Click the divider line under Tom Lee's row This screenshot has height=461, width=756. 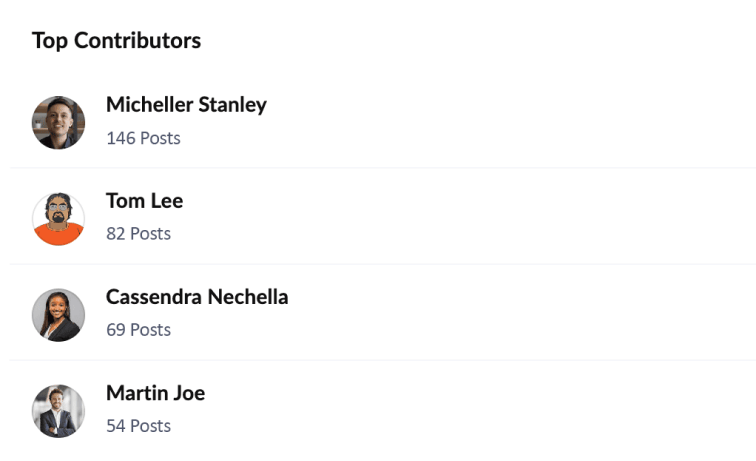point(380,264)
